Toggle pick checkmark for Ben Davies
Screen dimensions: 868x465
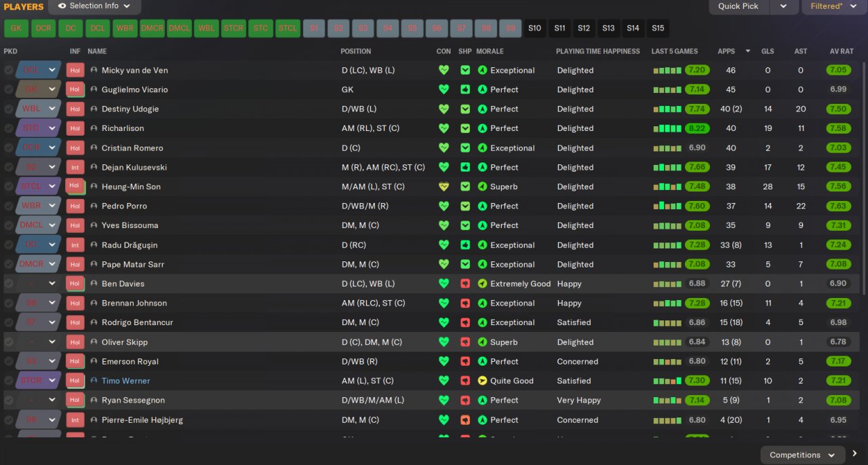[x=9, y=284]
